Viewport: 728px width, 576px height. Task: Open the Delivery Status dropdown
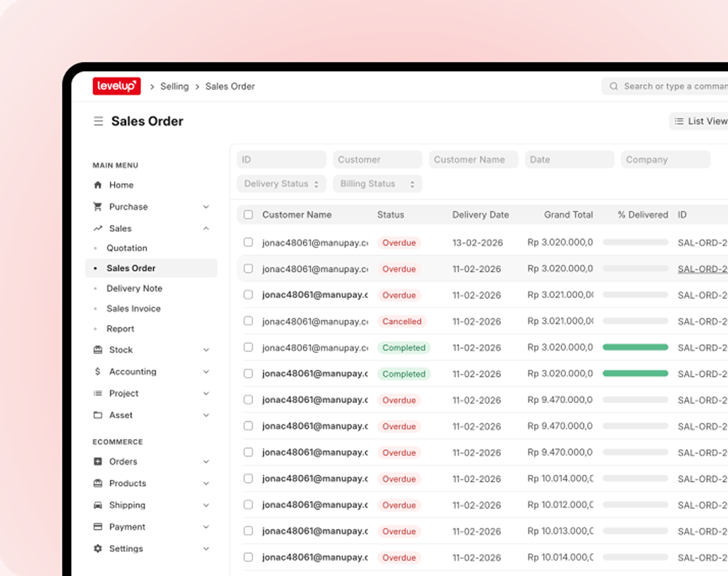tap(281, 184)
